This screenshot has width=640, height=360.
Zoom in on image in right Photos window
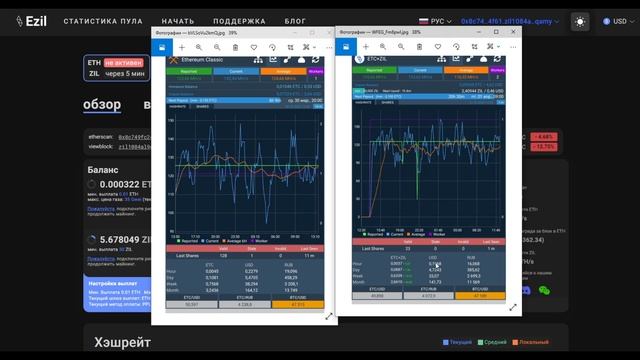(382, 47)
